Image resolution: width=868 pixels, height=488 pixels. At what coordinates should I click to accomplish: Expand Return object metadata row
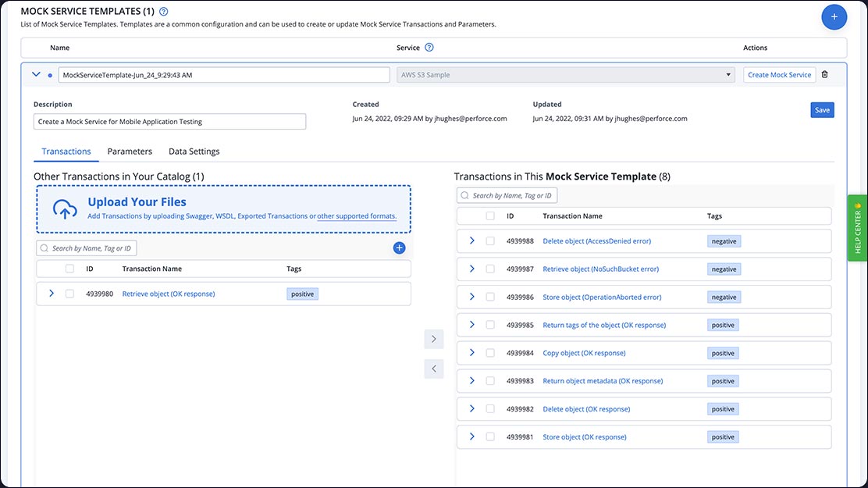pyautogui.click(x=471, y=380)
